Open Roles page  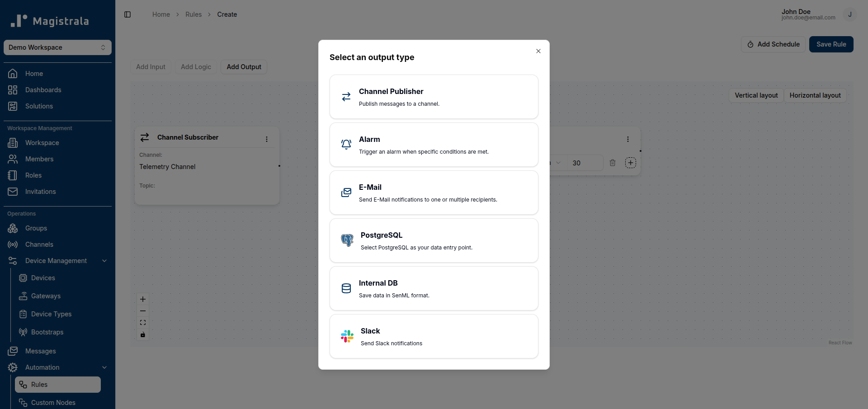(57, 175)
